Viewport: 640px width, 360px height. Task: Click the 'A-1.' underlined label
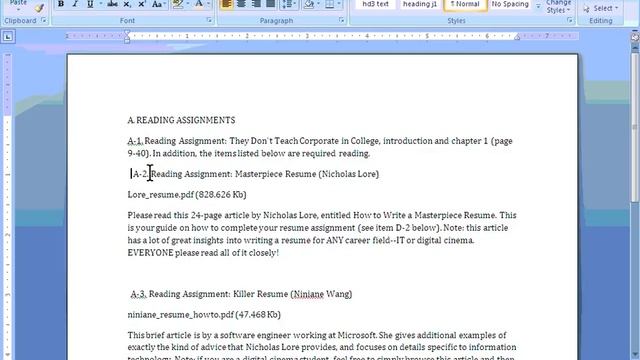135,141
